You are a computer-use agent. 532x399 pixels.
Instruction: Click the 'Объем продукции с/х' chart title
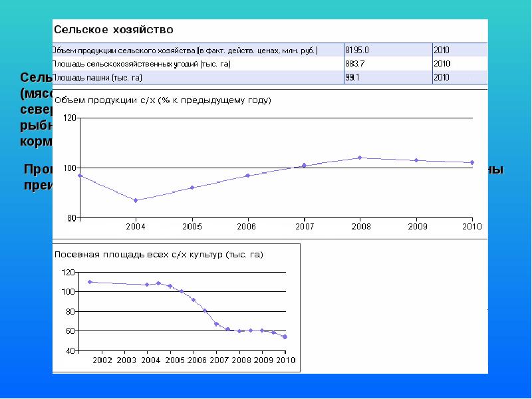162,100
